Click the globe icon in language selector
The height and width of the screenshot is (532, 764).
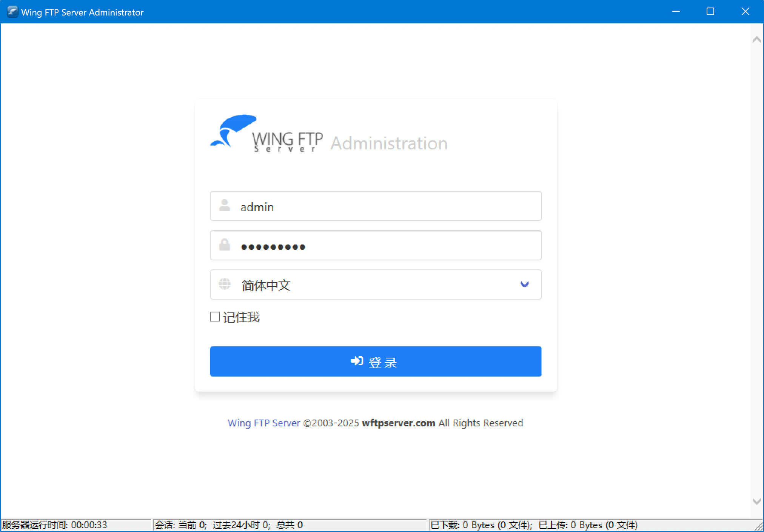click(225, 284)
